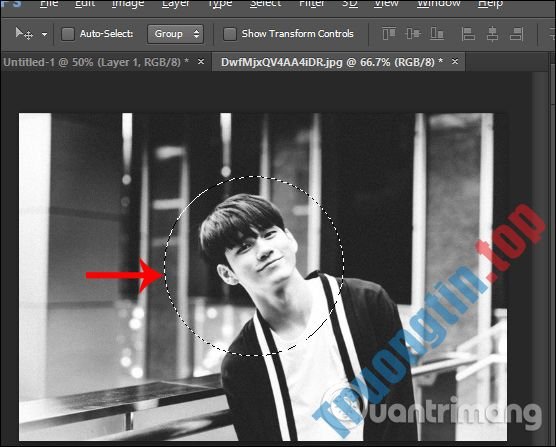Image resolution: width=556 pixels, height=447 pixels.
Task: Click the Photoshop Ps logo icon
Action: [x=11, y=4]
